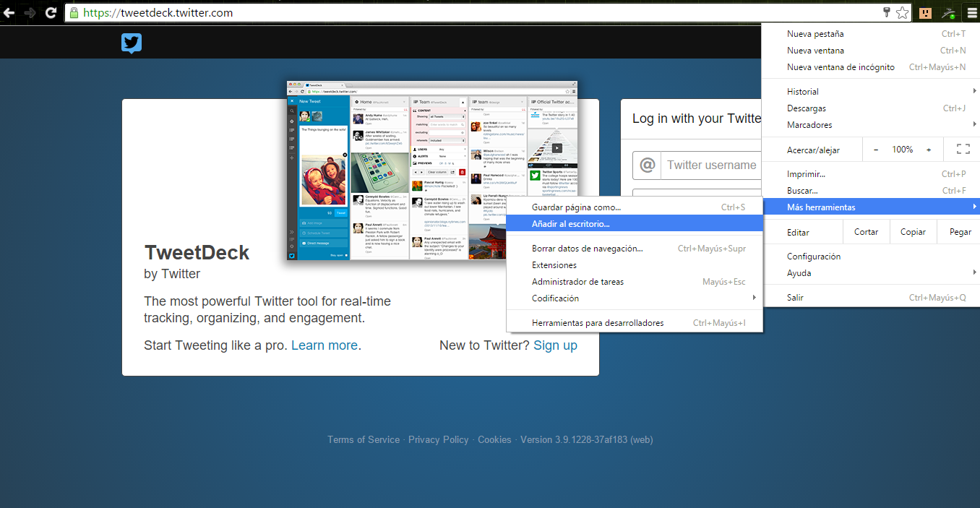The image size is (980, 508).
Task: Open Nueva ventana de incógnito
Action: tap(871, 67)
